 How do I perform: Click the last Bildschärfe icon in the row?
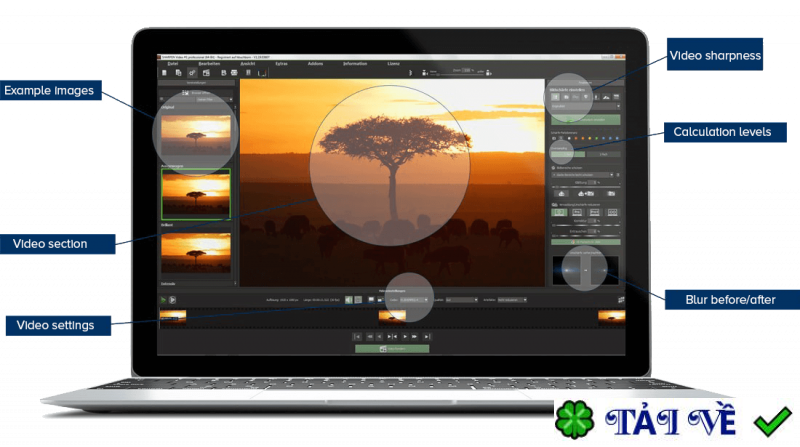point(616,97)
